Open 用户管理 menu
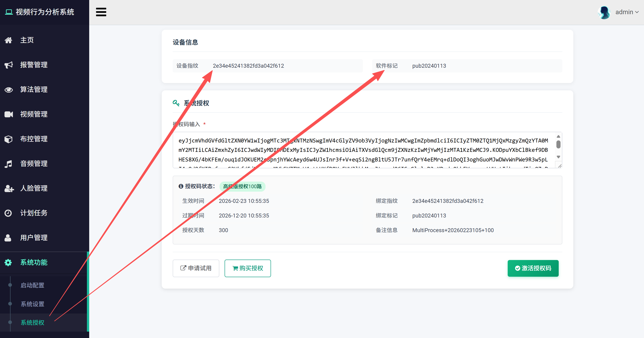The height and width of the screenshot is (338, 644). pyautogui.click(x=45, y=238)
